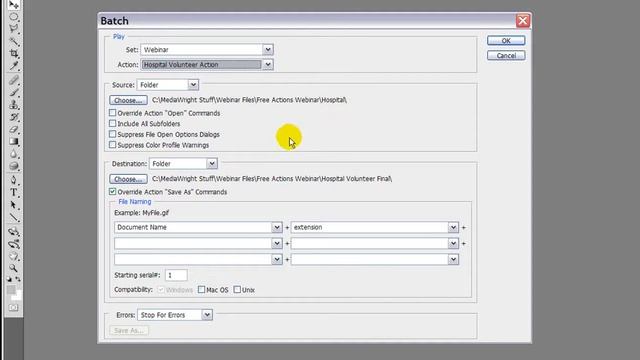Choose the source folder

[x=128, y=100]
